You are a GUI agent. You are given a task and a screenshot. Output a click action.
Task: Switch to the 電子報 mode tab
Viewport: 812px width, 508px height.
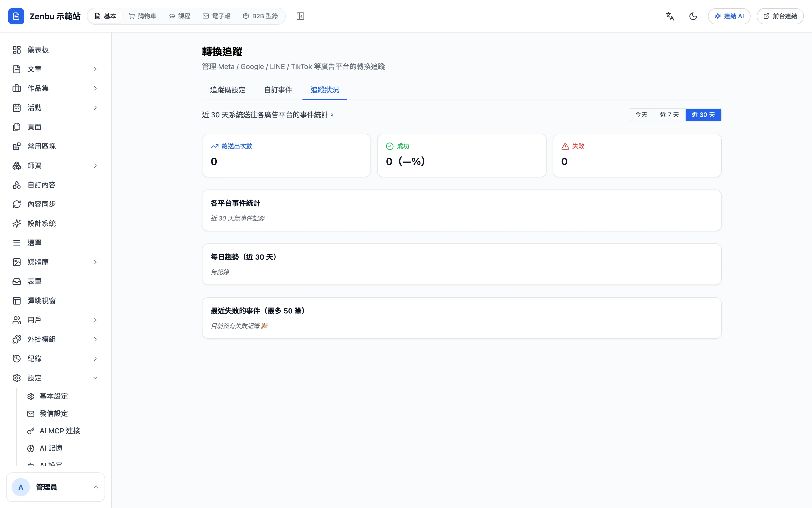click(x=216, y=16)
